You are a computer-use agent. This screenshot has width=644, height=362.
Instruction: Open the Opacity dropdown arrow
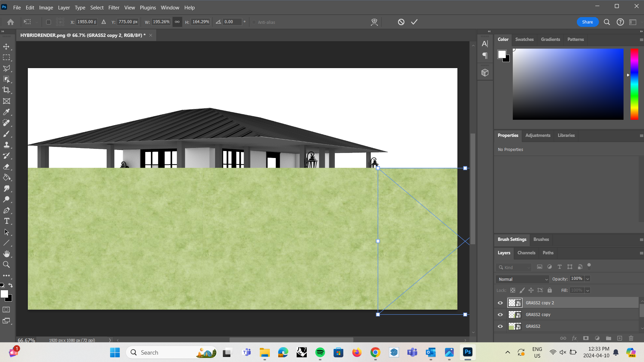[x=587, y=278]
